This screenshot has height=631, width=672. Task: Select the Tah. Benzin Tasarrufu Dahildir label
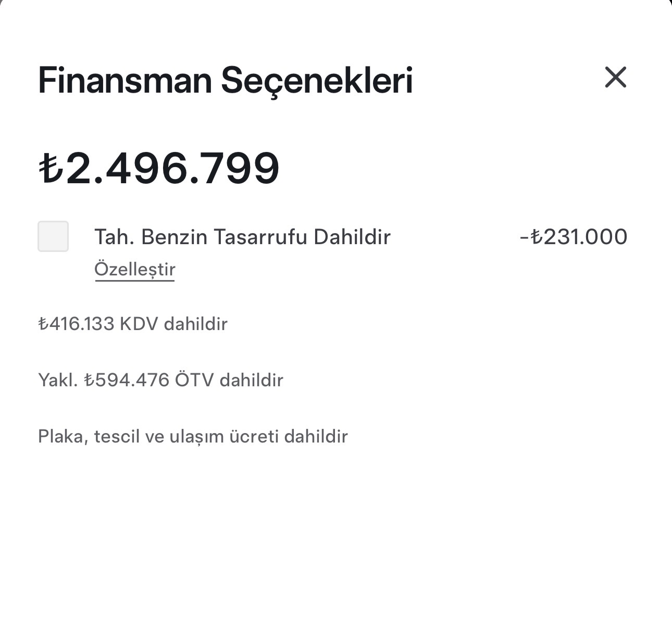click(242, 237)
